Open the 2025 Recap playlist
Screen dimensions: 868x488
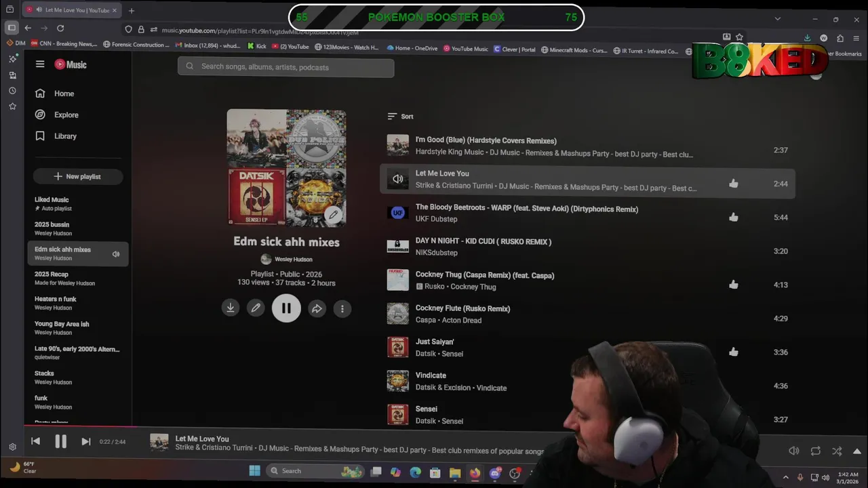(77, 279)
